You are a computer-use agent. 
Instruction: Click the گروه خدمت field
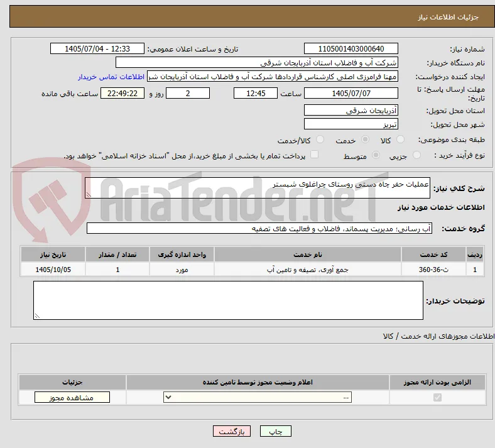[x=259, y=228]
